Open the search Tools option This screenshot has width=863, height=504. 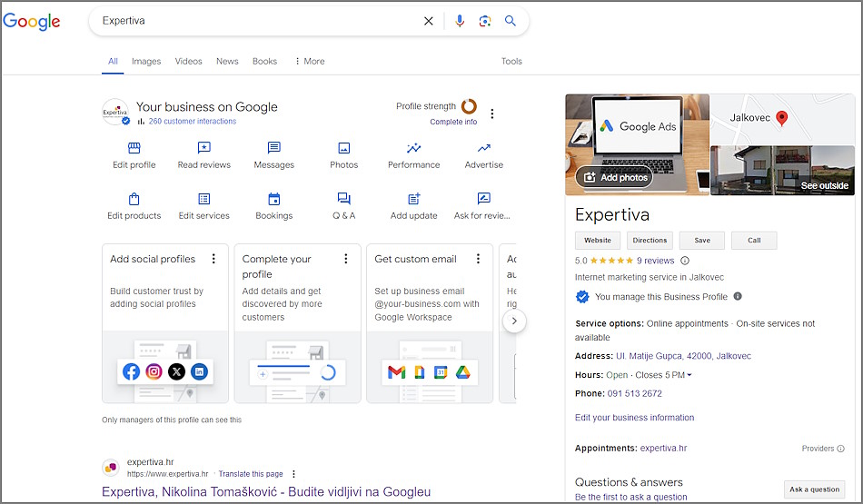pyautogui.click(x=511, y=61)
